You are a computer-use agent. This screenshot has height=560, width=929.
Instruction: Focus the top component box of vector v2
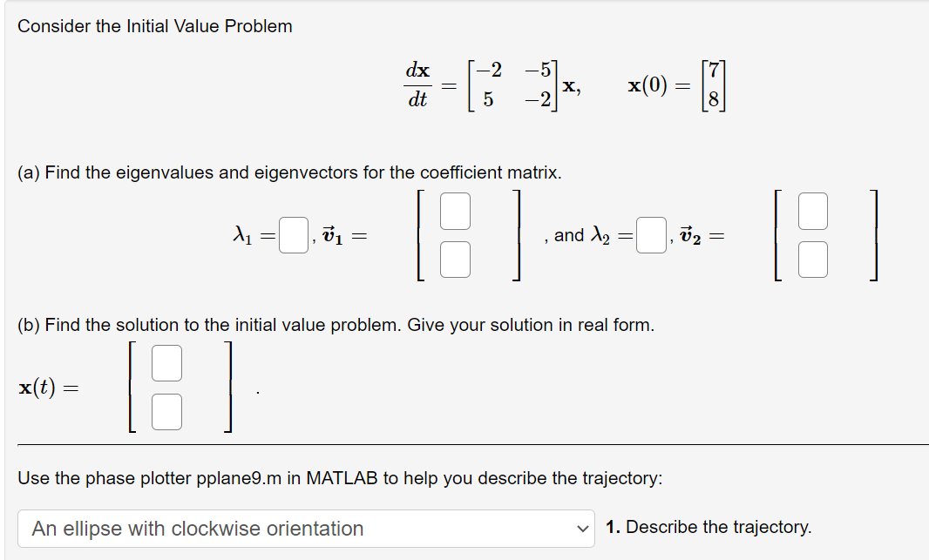pyautogui.click(x=812, y=211)
